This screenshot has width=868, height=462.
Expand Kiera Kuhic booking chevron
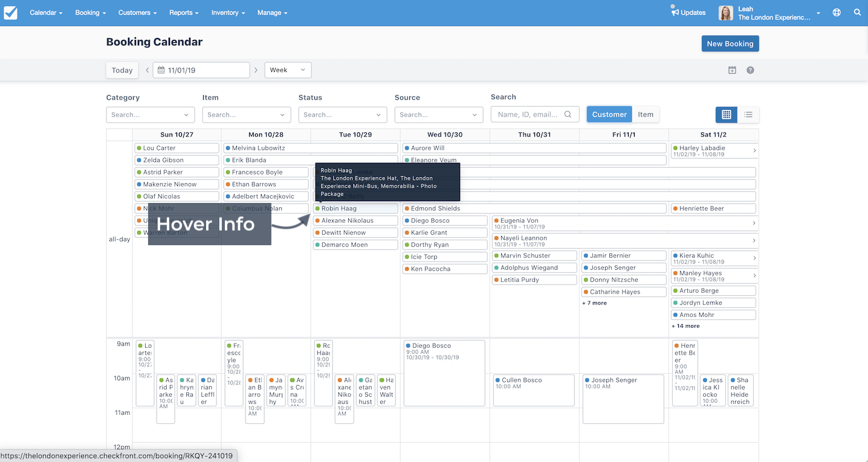pyautogui.click(x=754, y=258)
